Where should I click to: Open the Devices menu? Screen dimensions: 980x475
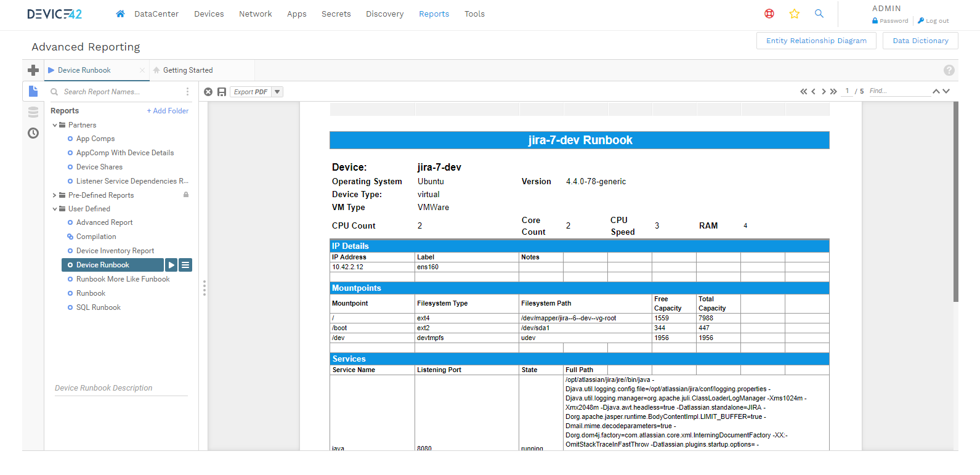(209, 14)
